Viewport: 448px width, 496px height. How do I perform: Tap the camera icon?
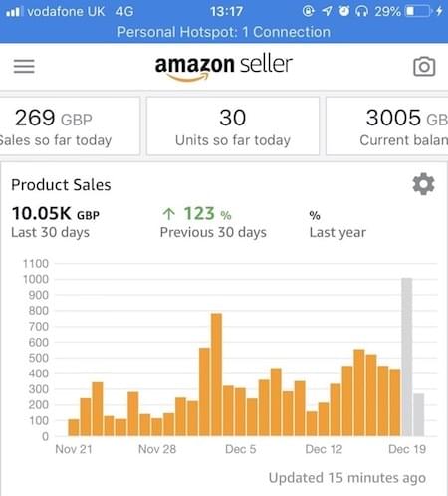pyautogui.click(x=424, y=67)
